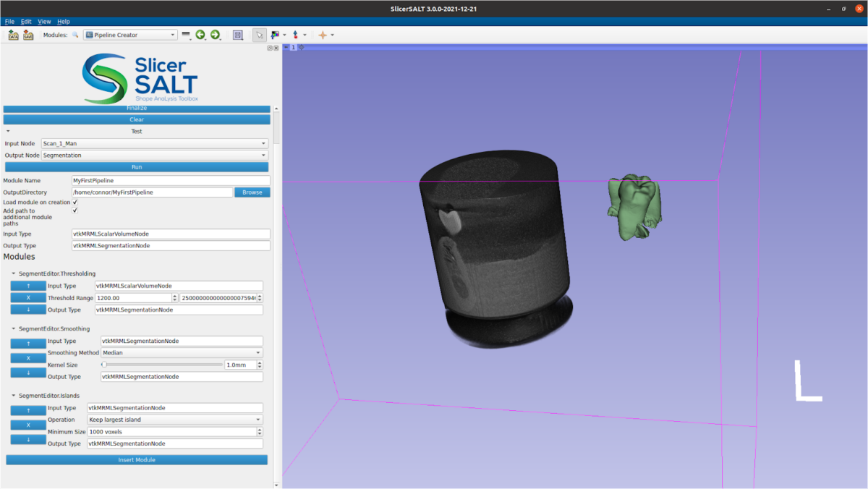Open the view layout selector icon
This screenshot has width=868, height=489.
click(x=238, y=35)
